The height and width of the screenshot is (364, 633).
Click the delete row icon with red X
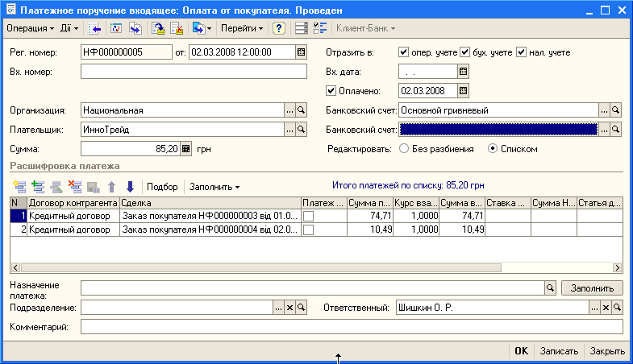point(75,187)
